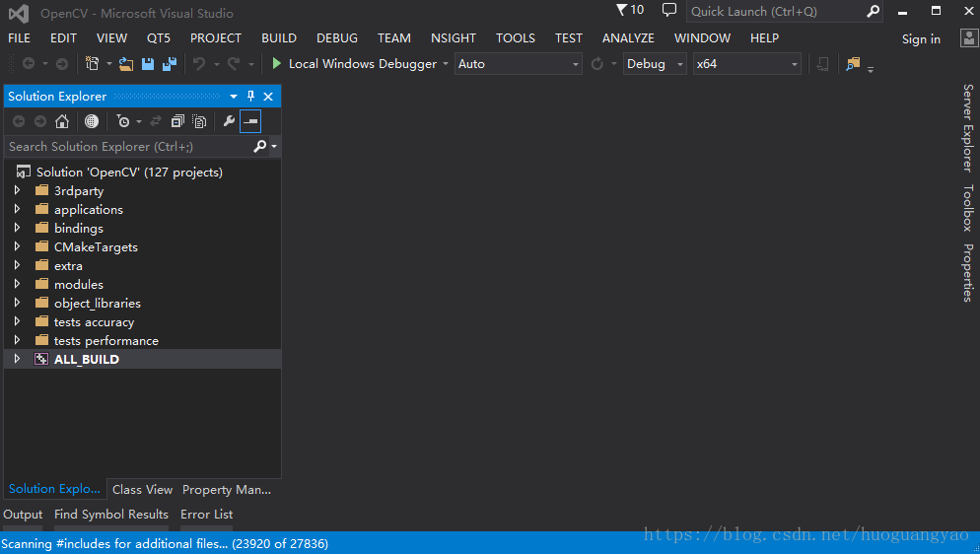The image size is (980, 554).
Task: Expand the modules folder
Action: [17, 284]
